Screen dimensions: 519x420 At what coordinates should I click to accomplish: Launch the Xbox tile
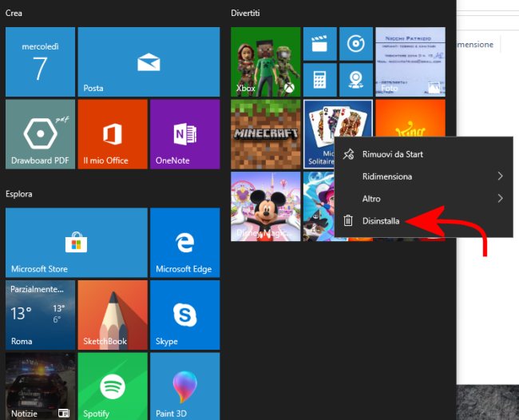coord(265,62)
